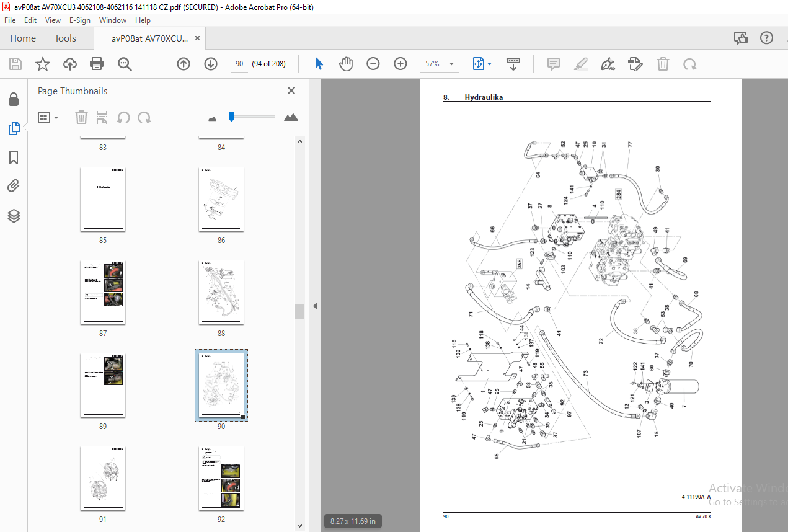This screenshot has height=532, width=788.
Task: Open the Help question mark icon
Action: pyautogui.click(x=767, y=38)
